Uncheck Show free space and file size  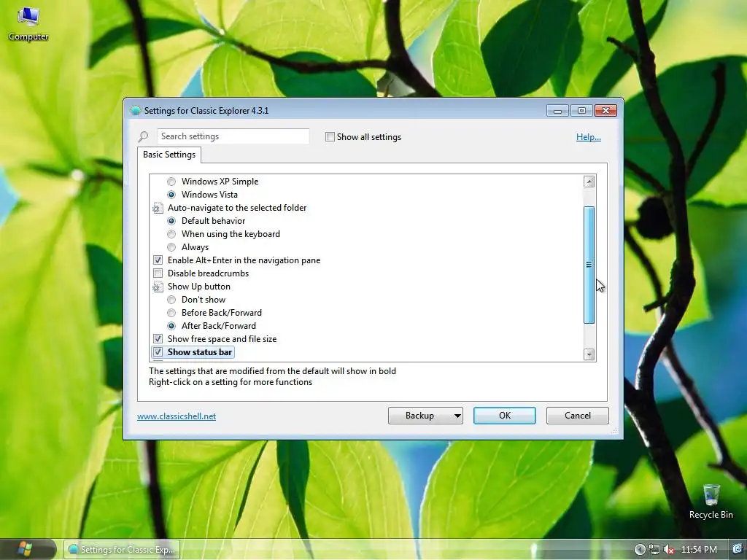click(158, 339)
